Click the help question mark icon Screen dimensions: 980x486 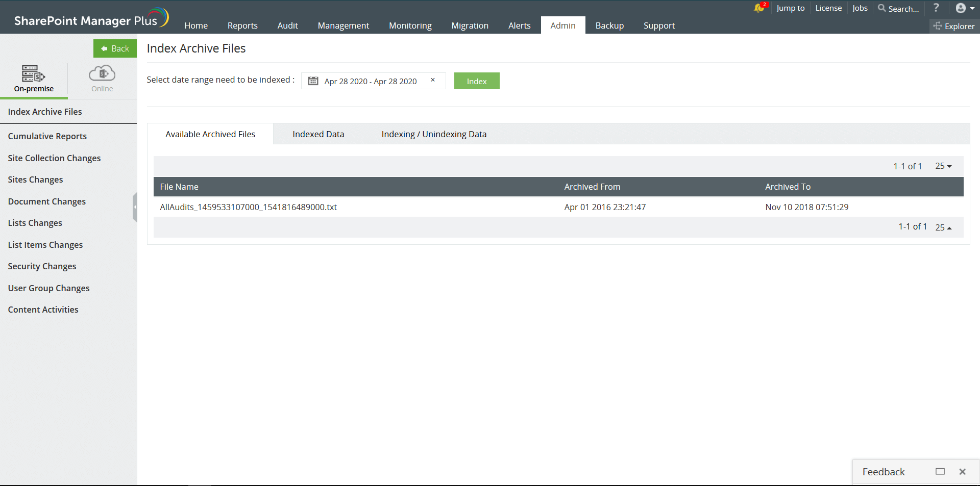click(936, 8)
